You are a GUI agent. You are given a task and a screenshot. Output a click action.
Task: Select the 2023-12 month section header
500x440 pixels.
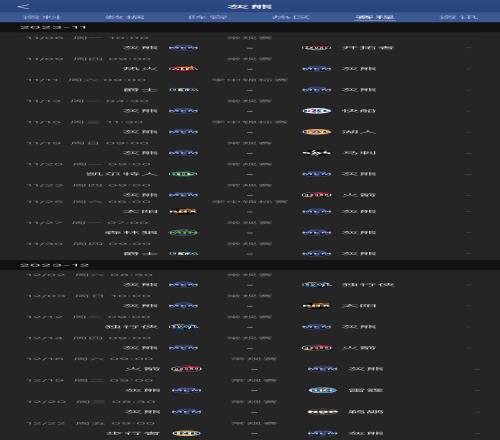[54, 265]
